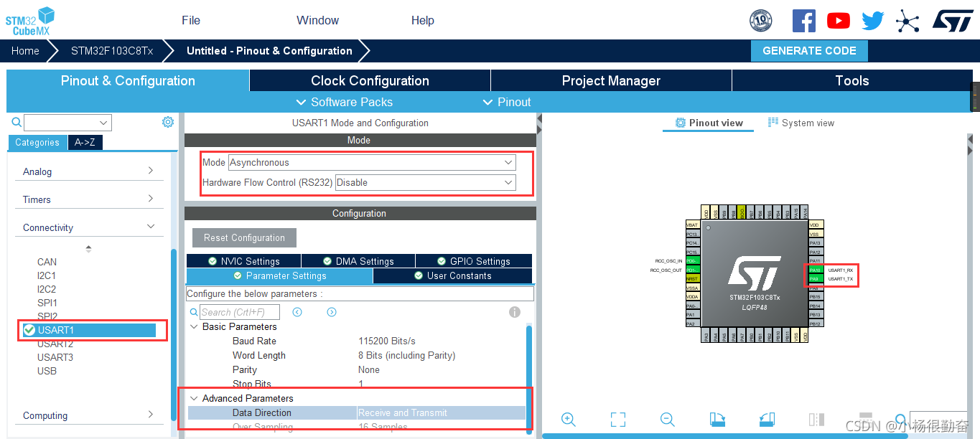
Task: Click the ST logo in header
Action: (953, 20)
